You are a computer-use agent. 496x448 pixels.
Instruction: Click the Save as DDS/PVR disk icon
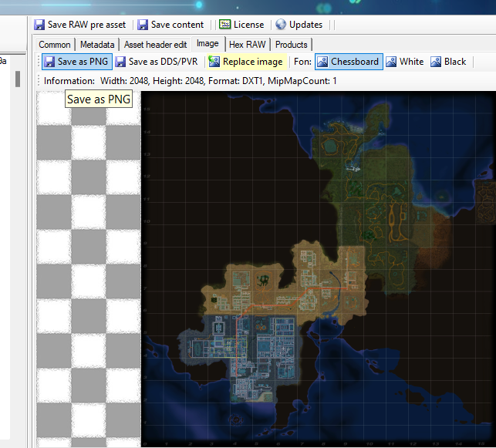(x=120, y=62)
